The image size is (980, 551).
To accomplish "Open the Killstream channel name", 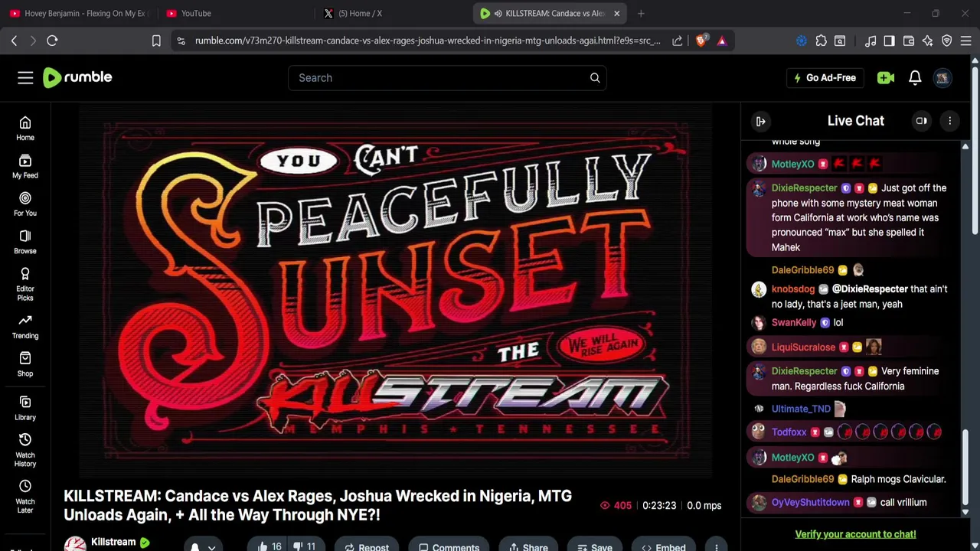I will click(x=113, y=542).
